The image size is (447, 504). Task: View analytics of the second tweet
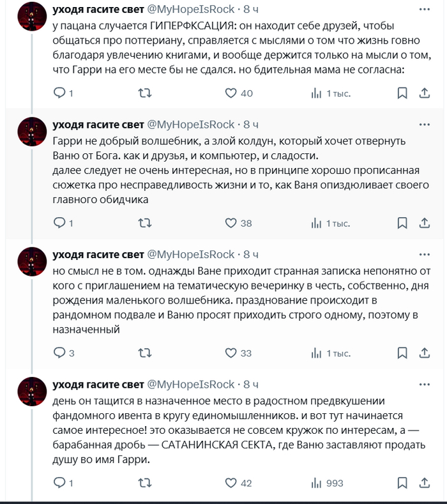click(316, 223)
